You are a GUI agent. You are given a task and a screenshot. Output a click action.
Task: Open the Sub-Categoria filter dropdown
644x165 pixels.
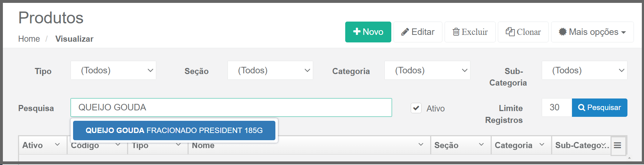point(584,70)
